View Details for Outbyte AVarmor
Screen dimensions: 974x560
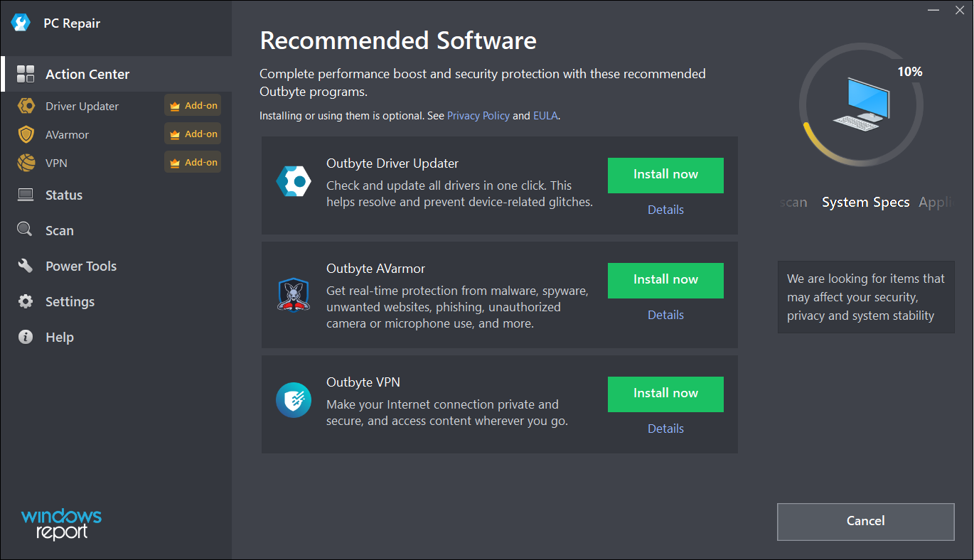pyautogui.click(x=665, y=315)
